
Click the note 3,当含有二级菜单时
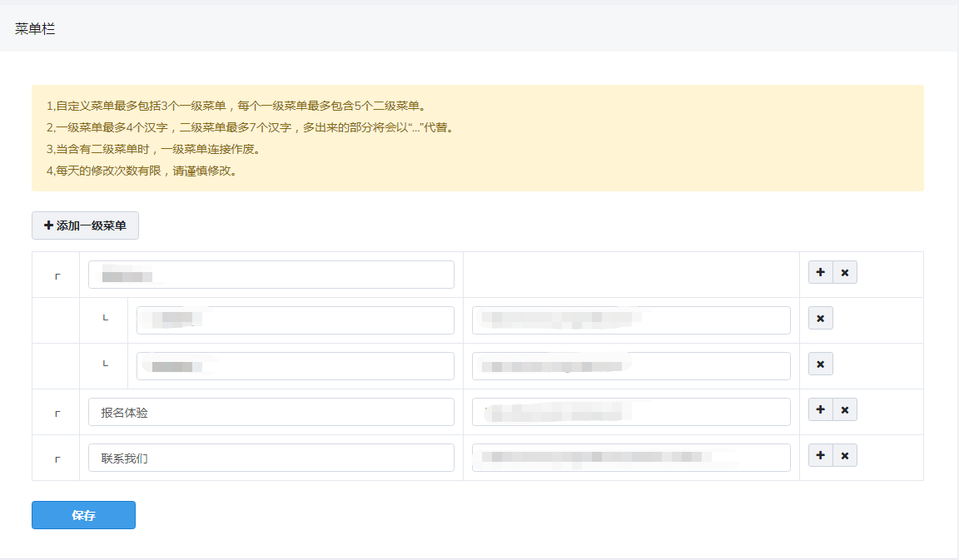(154, 150)
